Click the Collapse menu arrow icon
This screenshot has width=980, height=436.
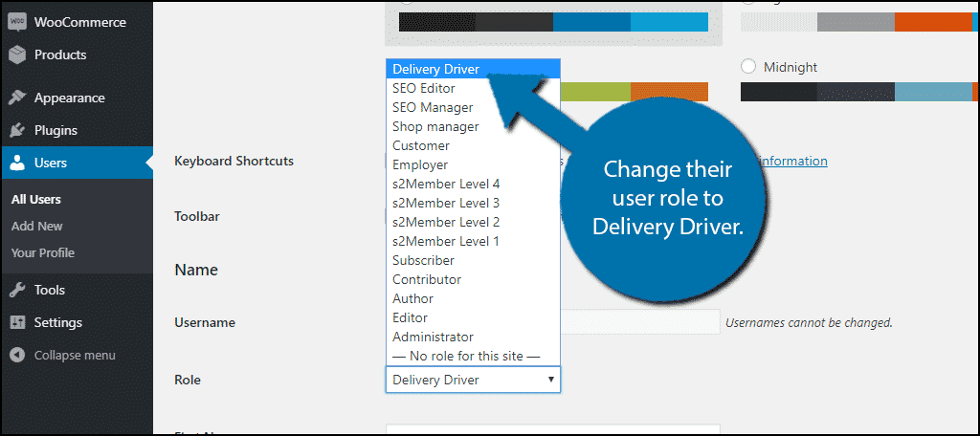click(x=17, y=355)
